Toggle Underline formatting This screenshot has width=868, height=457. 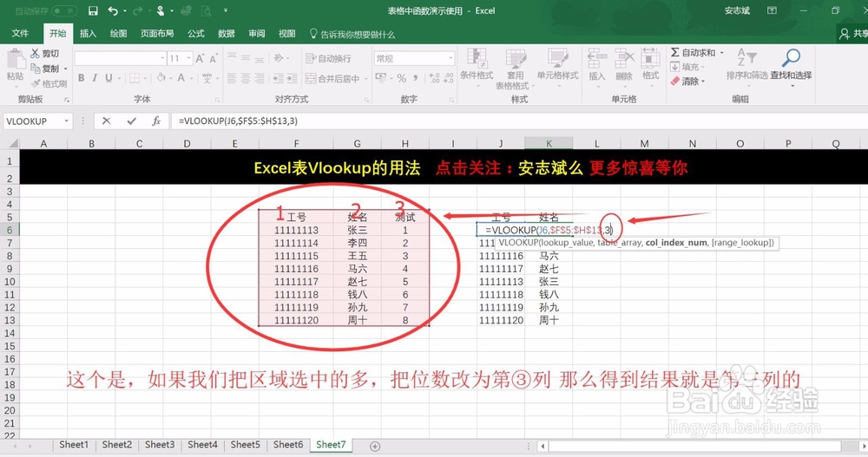click(108, 78)
